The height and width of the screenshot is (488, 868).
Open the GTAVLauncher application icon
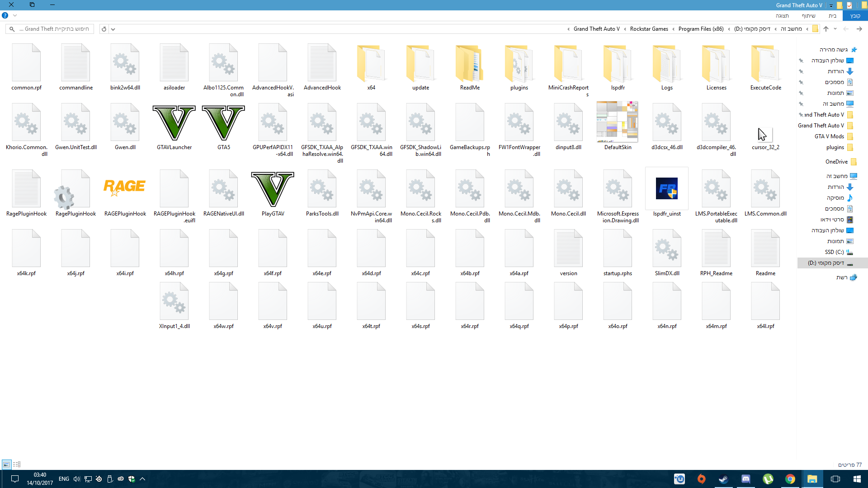[174, 123]
